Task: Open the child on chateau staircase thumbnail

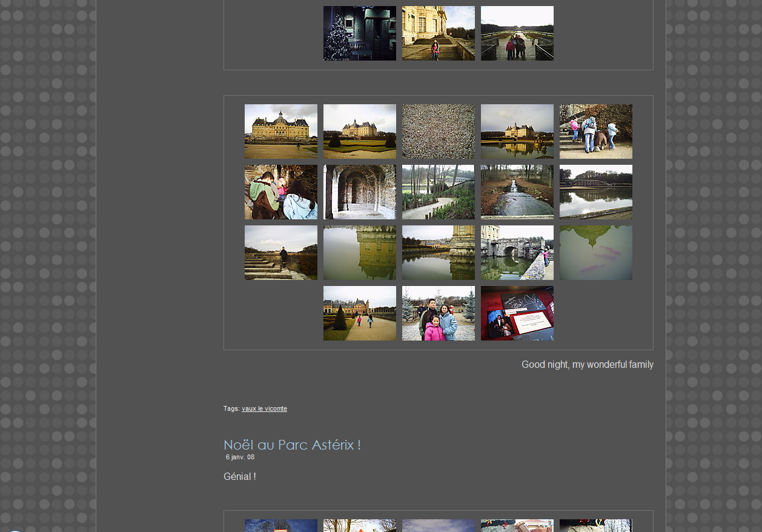Action: click(x=438, y=33)
